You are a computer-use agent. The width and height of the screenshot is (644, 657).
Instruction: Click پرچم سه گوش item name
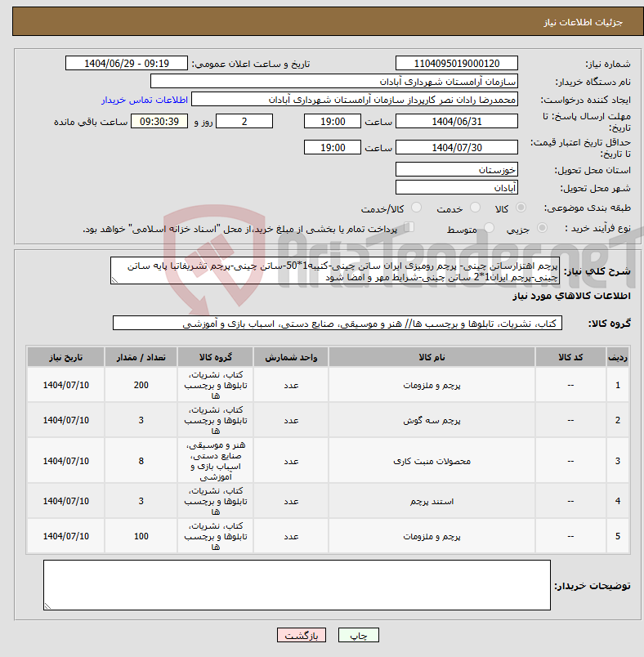click(x=432, y=420)
